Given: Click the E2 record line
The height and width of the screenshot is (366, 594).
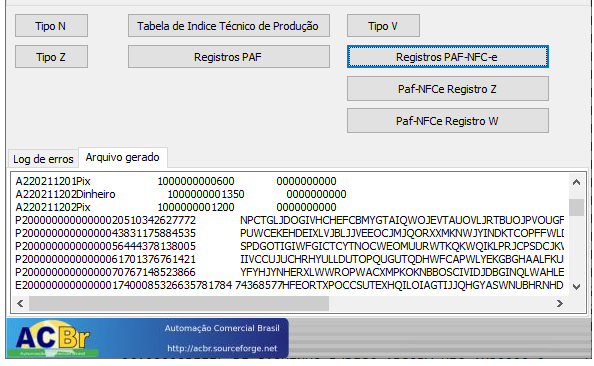Looking at the screenshot, I should click(290, 285).
